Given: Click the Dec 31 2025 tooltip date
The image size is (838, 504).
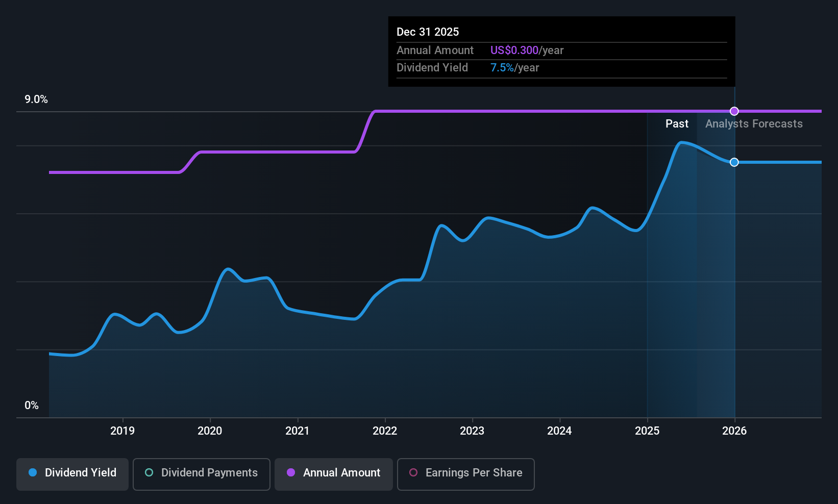Looking at the screenshot, I should tap(428, 32).
